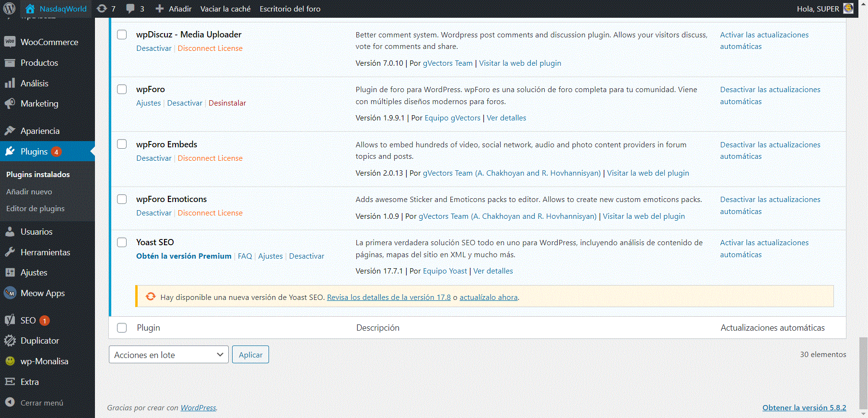Enable auto-updates for Yoast SEO
Screen dimensions: 868x418
[764, 249]
